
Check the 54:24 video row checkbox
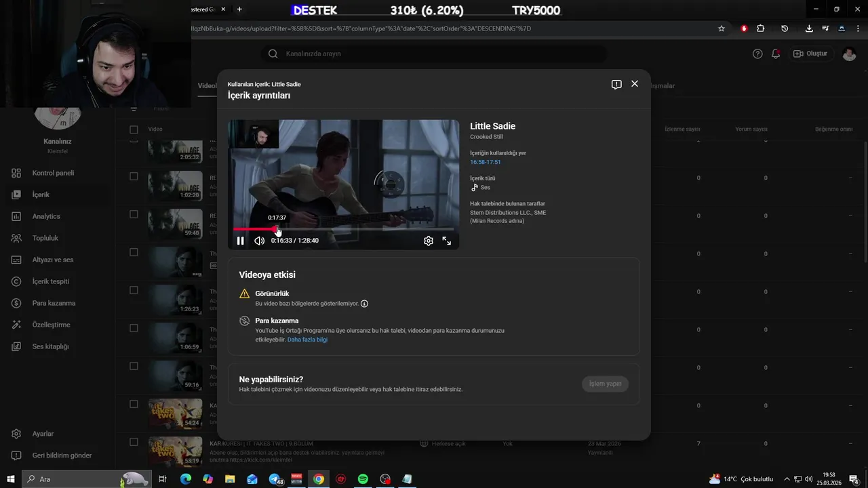click(x=134, y=404)
